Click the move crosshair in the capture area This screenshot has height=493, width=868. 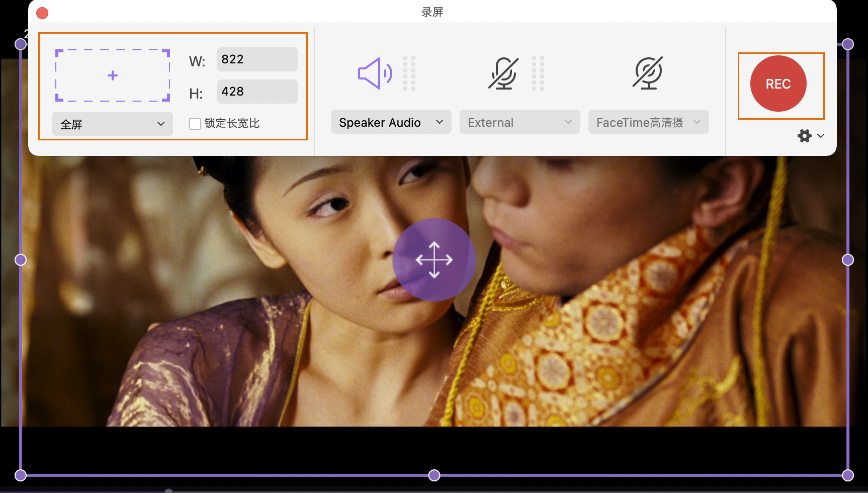point(435,260)
